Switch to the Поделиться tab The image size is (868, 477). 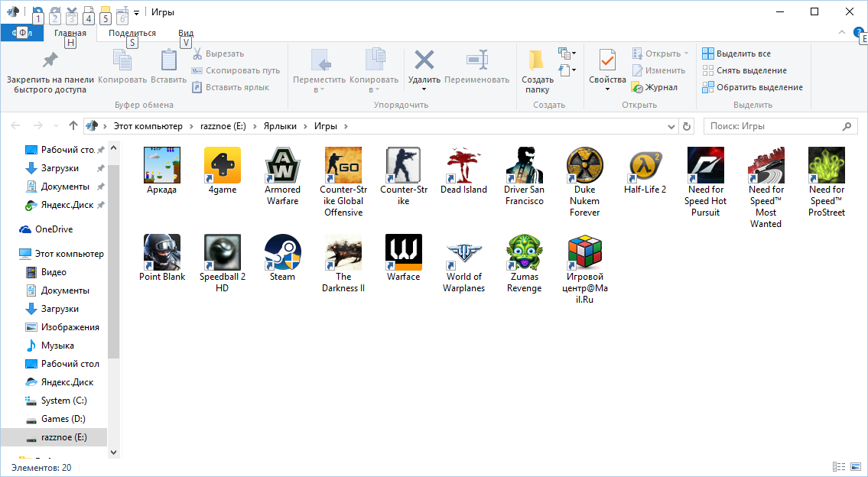132,33
